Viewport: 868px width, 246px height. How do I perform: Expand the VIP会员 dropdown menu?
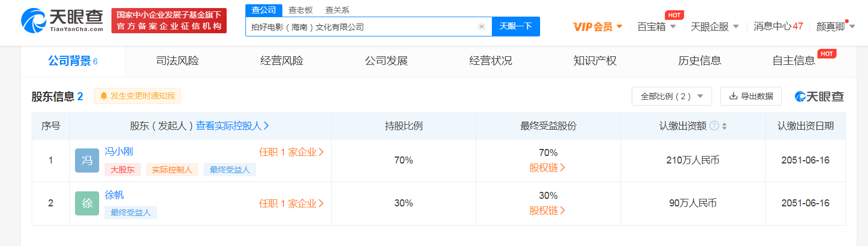click(x=597, y=27)
